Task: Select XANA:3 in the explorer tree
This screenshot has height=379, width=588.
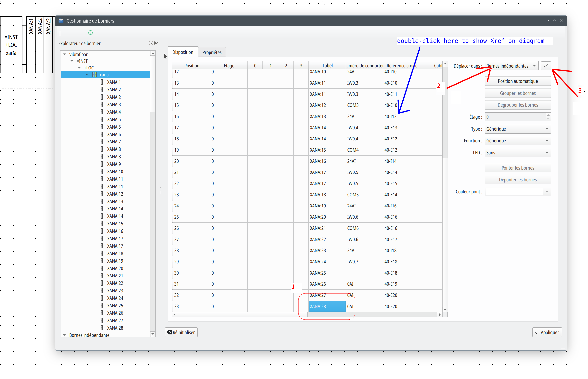Action: (114, 104)
